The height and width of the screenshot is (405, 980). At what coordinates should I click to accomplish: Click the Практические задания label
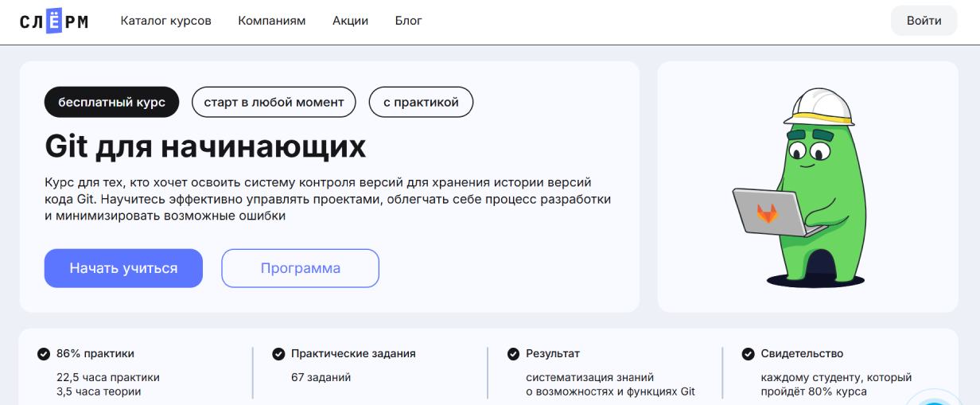[x=353, y=354]
